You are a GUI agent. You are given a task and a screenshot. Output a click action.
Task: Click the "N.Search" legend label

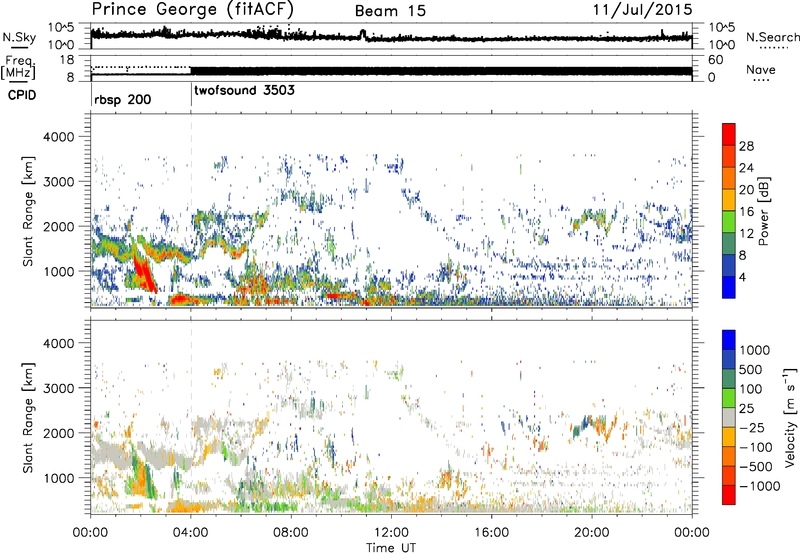[x=773, y=37]
